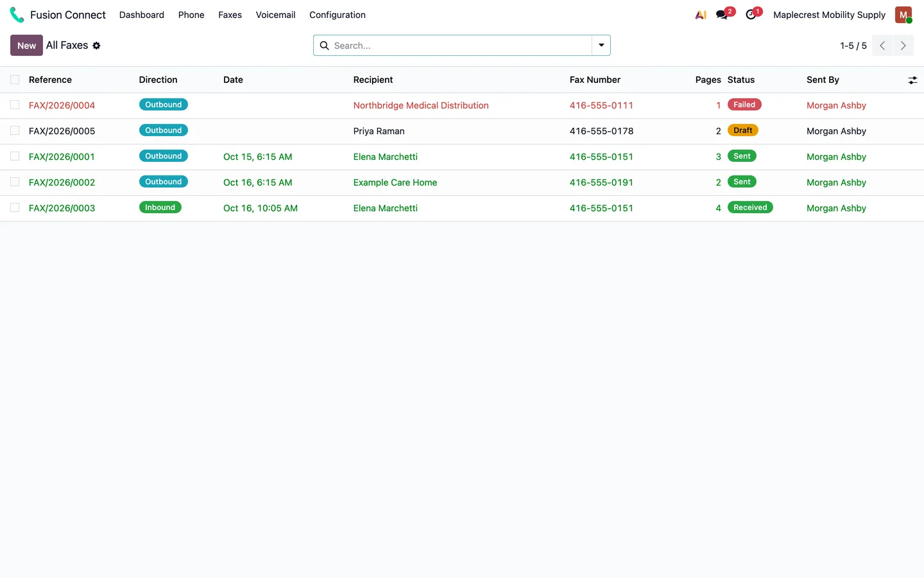Check the box for FAX/2026/0004

[x=15, y=105]
